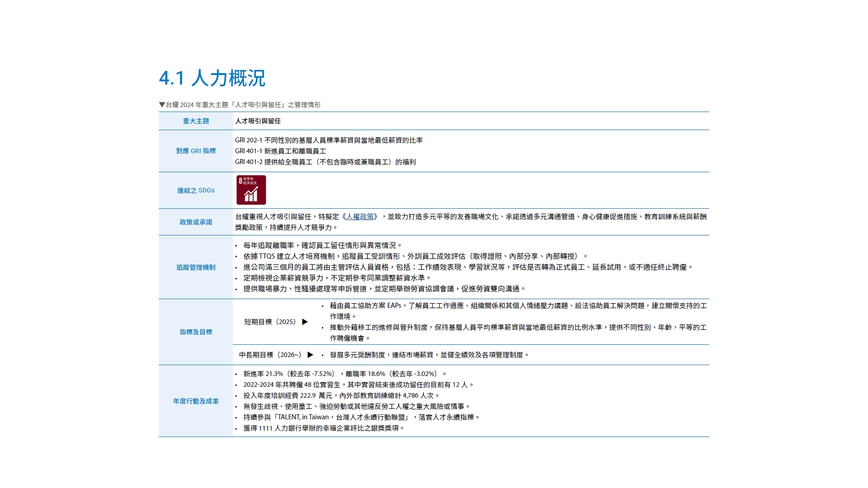Click the GRI 401-2 benefits line
Screen dimensions: 868x488
click(x=325, y=162)
